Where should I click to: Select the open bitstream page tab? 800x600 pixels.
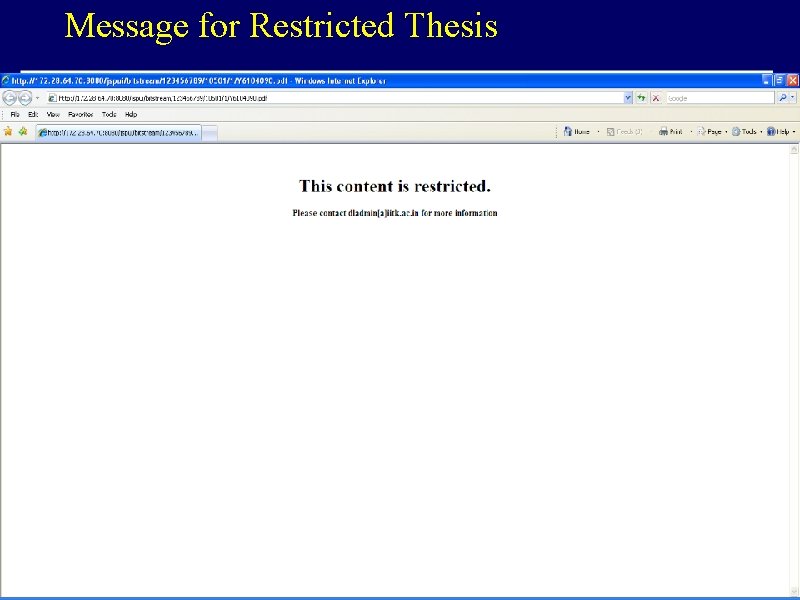[118, 133]
